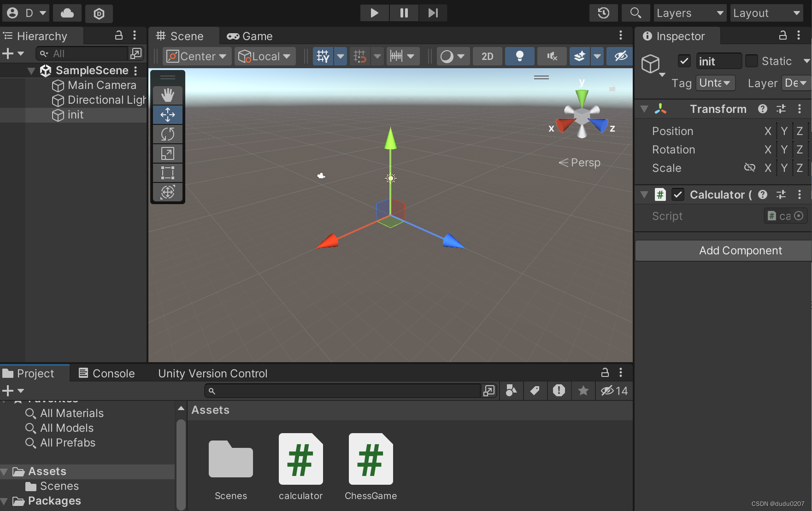
Task: Switch to the Game tab
Action: [249, 35]
